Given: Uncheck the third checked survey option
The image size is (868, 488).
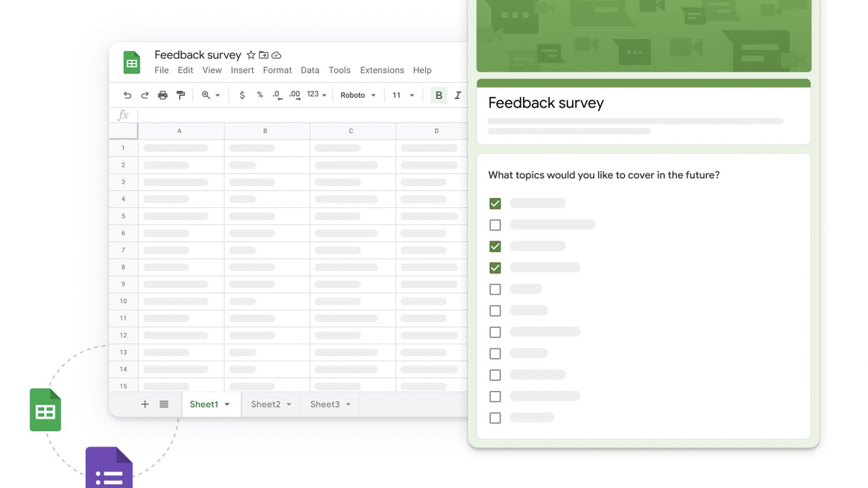Looking at the screenshot, I should (495, 268).
